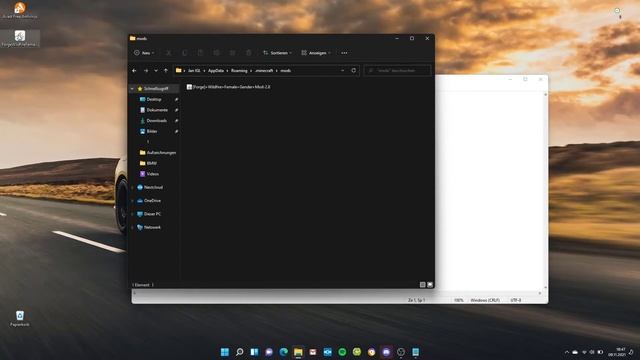Switch to large icons view in status bar

430,285
